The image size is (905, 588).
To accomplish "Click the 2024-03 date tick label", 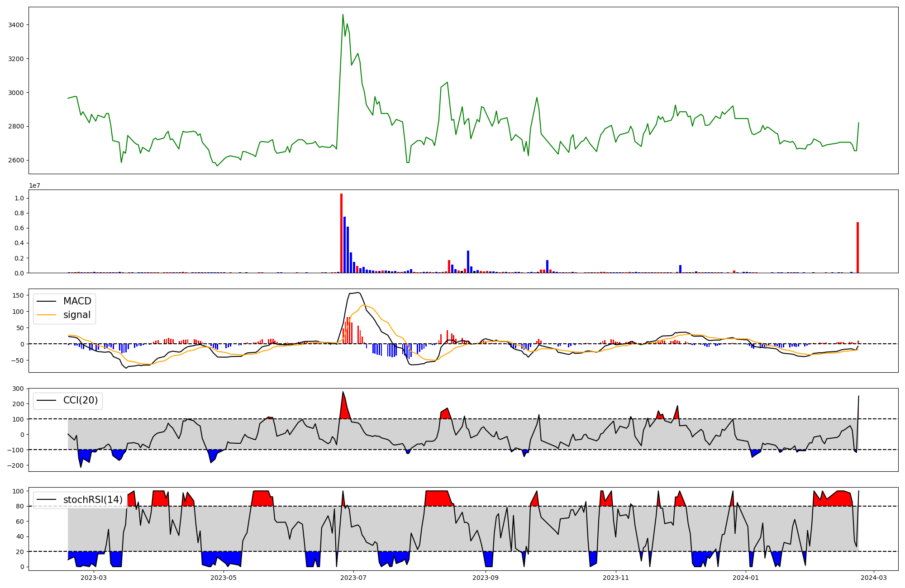I will [873, 578].
